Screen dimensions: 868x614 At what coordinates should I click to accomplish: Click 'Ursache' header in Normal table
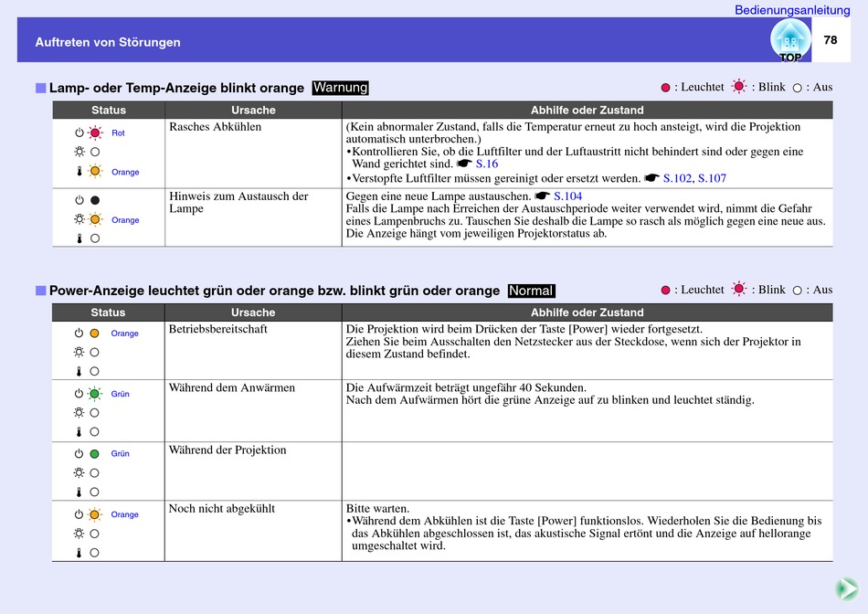[x=253, y=312]
